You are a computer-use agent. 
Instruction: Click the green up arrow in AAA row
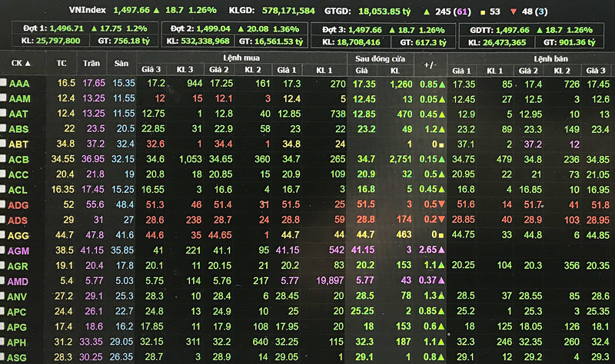pos(442,84)
